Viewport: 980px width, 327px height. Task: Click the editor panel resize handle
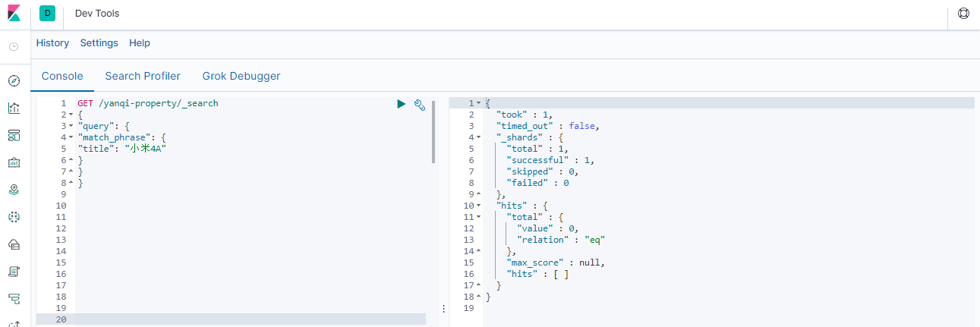[x=443, y=309]
